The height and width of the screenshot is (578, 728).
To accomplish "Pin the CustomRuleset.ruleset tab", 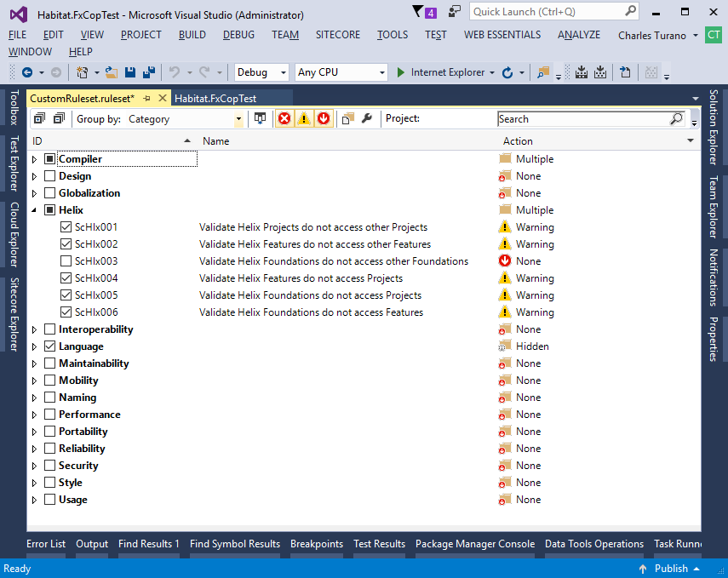I will tap(146, 99).
